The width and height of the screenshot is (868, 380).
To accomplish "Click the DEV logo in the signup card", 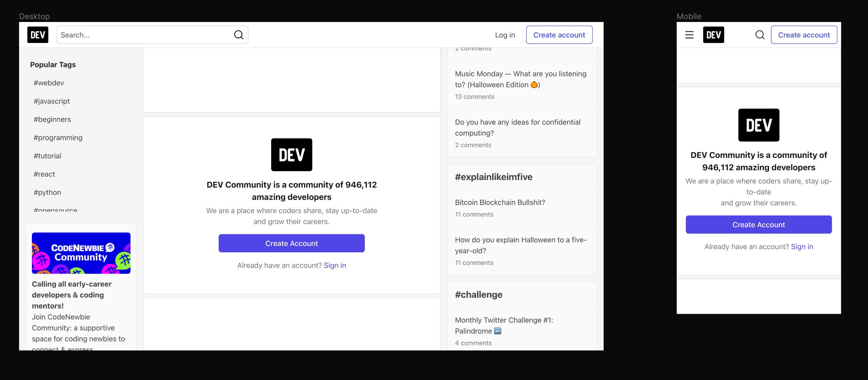I will pyautogui.click(x=291, y=155).
